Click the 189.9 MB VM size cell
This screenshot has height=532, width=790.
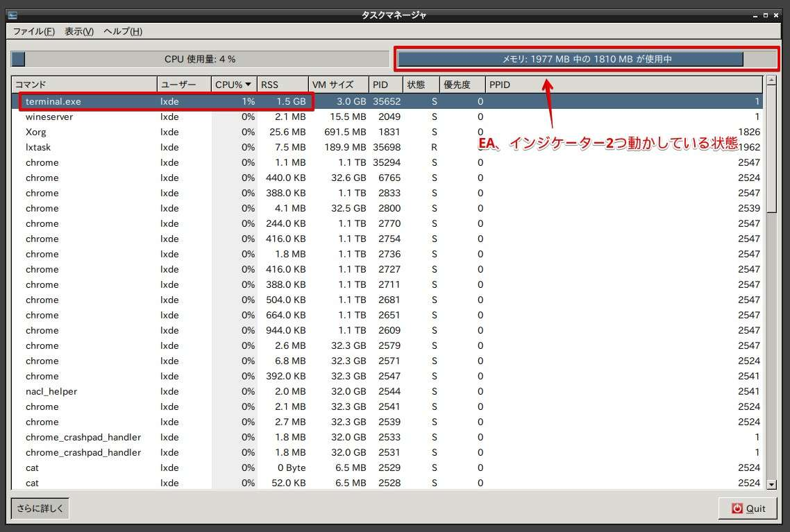pyautogui.click(x=345, y=147)
